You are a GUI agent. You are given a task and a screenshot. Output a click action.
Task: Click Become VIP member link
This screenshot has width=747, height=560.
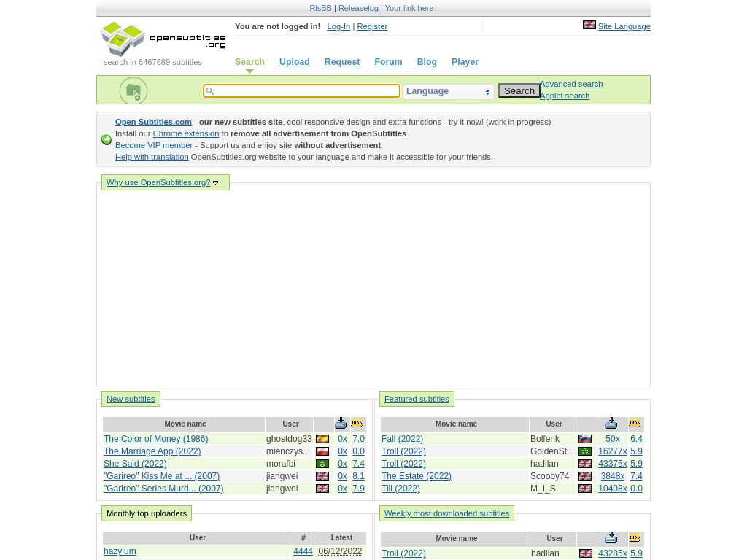[x=154, y=145]
